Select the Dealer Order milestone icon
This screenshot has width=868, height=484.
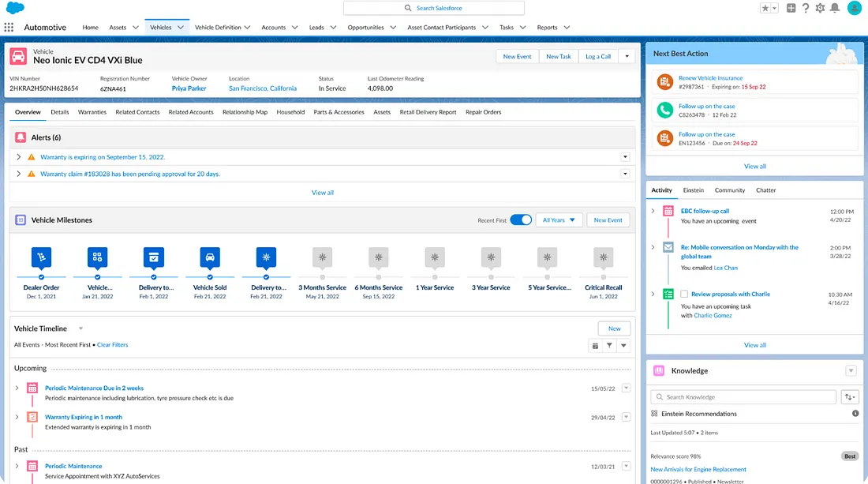click(x=41, y=257)
